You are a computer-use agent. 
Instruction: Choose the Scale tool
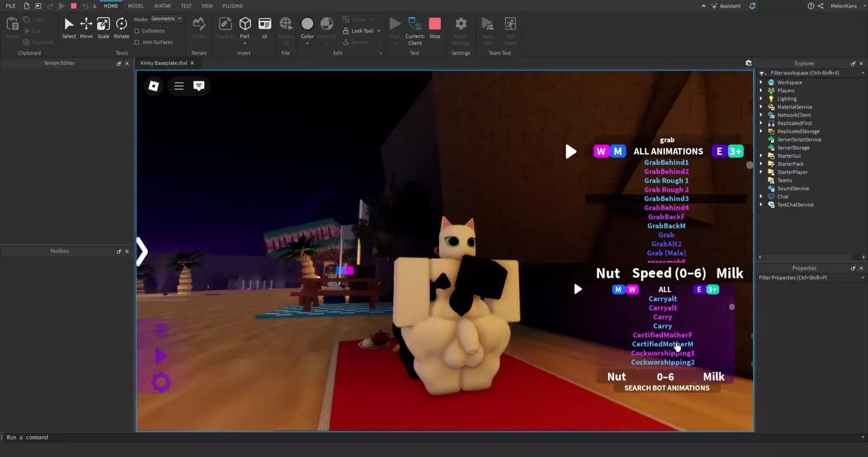tap(103, 27)
